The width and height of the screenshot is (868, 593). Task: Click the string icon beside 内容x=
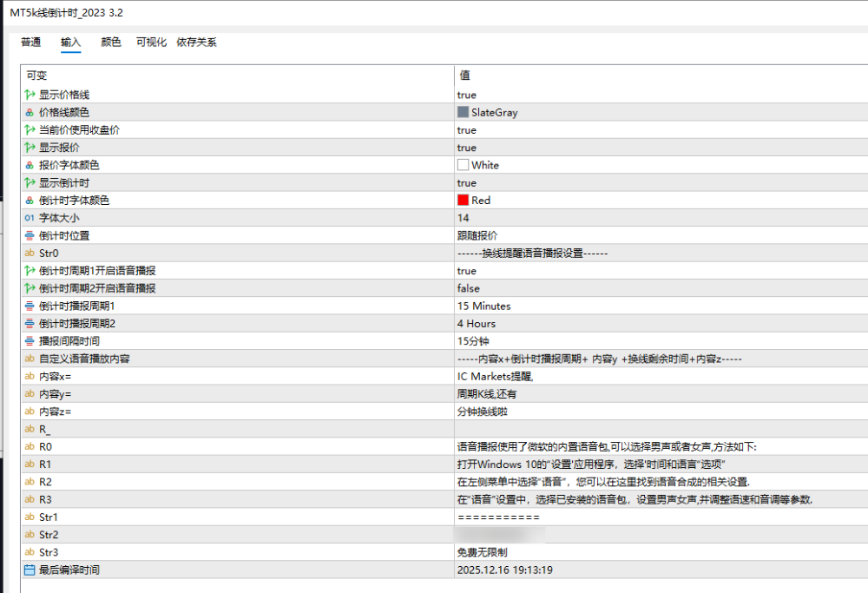[x=30, y=377]
